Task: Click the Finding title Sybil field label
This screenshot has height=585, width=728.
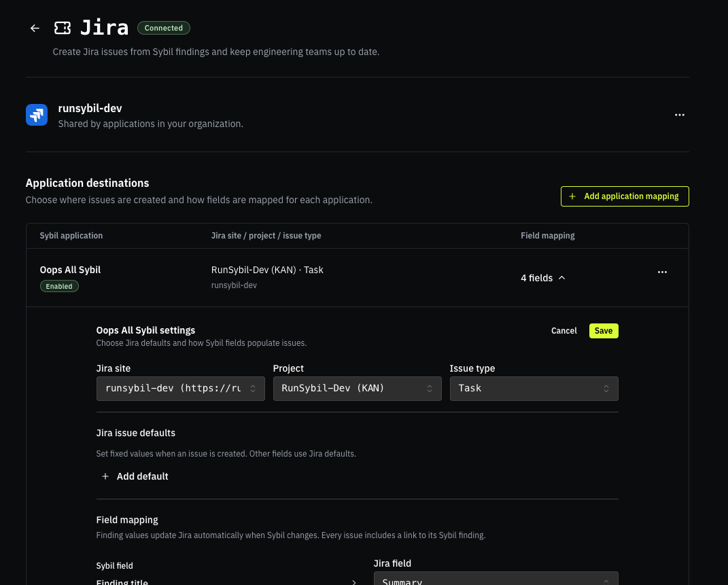Action: [122, 582]
